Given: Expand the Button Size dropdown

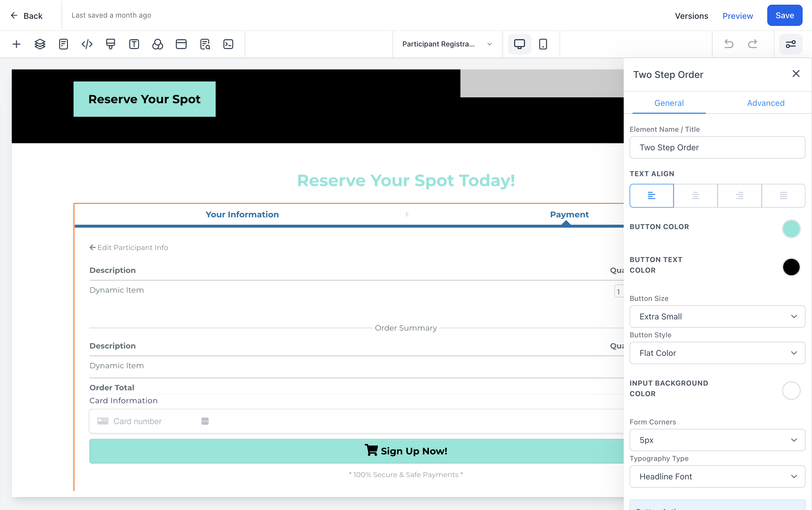Looking at the screenshot, I should tap(717, 316).
